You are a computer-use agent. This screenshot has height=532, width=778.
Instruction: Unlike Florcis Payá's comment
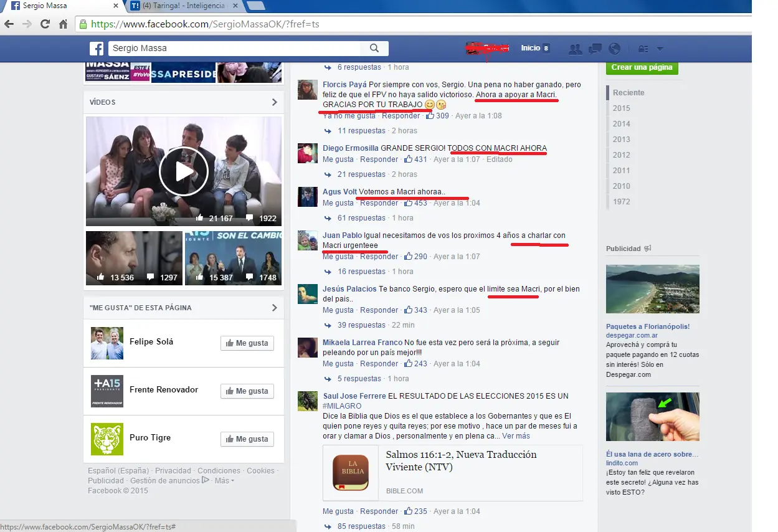[x=349, y=116]
